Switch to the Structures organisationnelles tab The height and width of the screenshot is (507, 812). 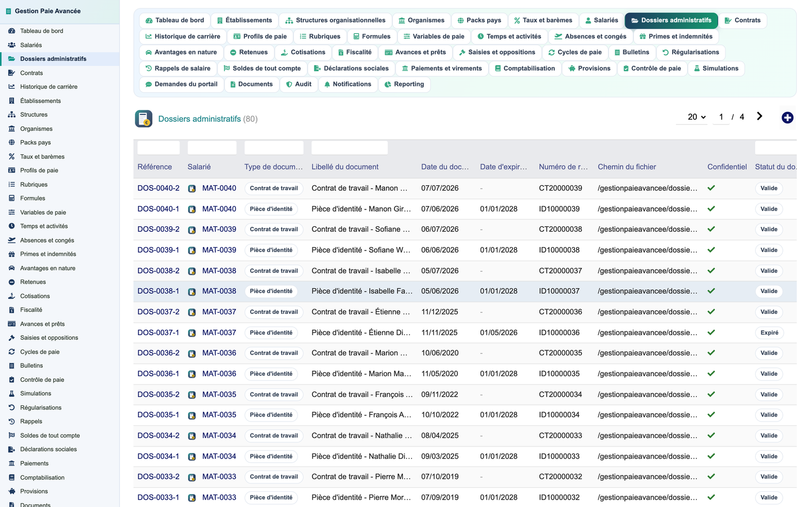(x=335, y=20)
